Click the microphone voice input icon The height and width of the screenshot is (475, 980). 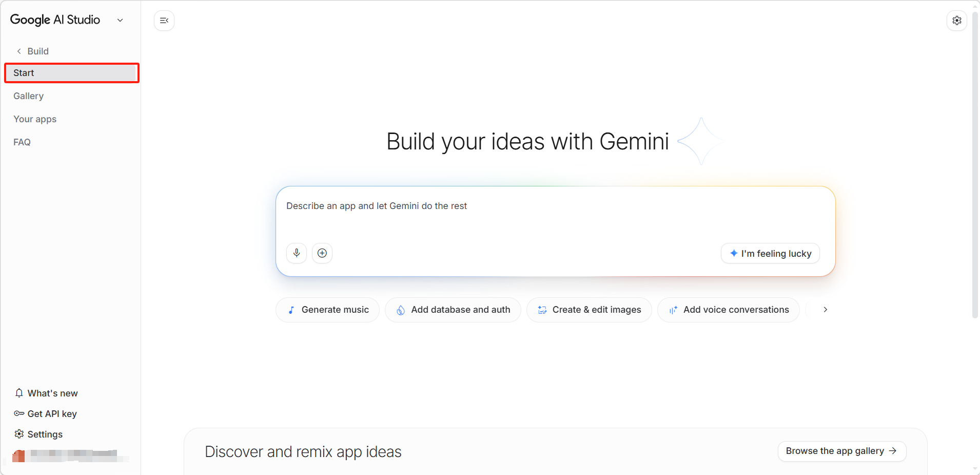[x=297, y=253]
